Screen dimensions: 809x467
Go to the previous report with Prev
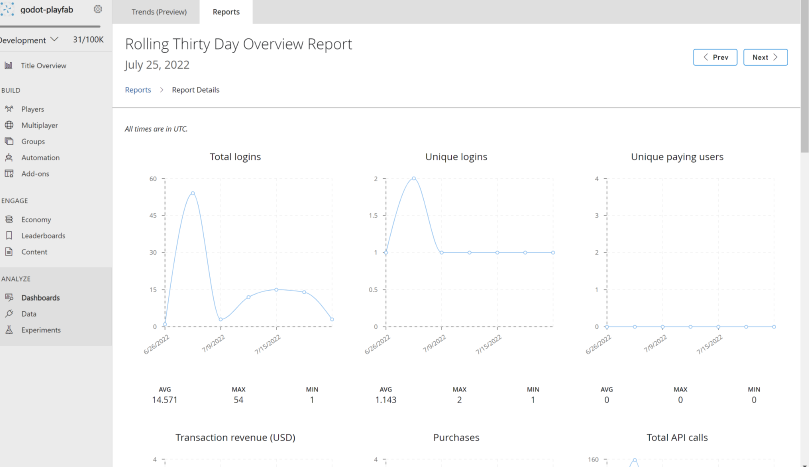point(715,57)
